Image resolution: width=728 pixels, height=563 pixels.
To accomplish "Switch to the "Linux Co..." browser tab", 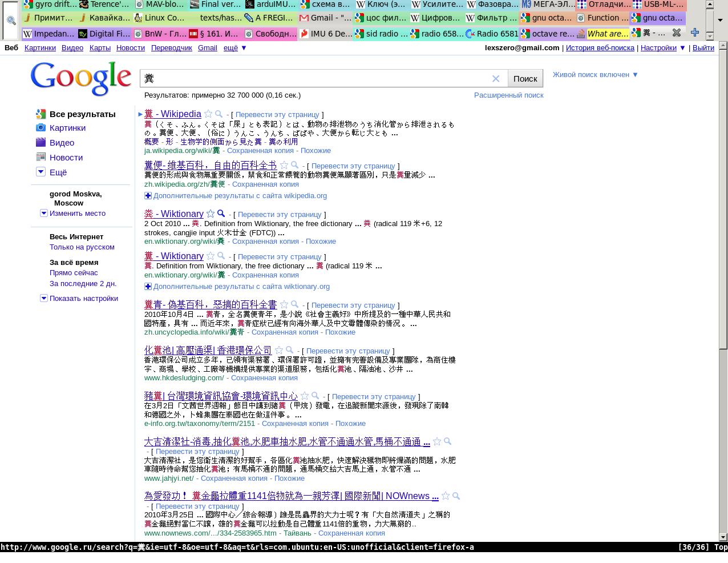I will (x=160, y=18).
